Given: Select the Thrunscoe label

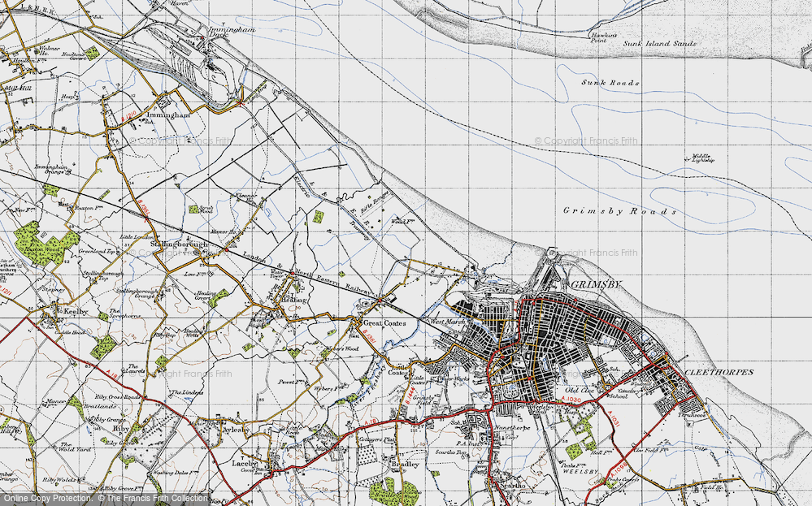Looking at the screenshot, I should pos(692,414).
